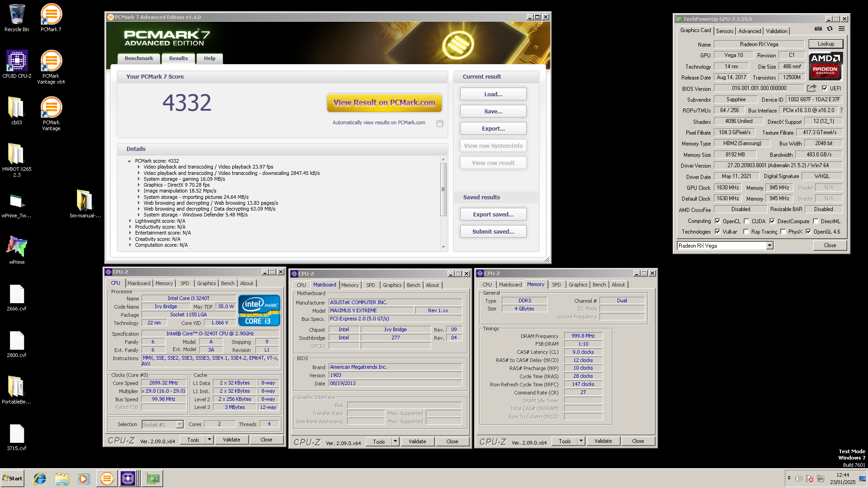Switch to PCMark 7 in the taskbar
868x488 pixels.
107,479
